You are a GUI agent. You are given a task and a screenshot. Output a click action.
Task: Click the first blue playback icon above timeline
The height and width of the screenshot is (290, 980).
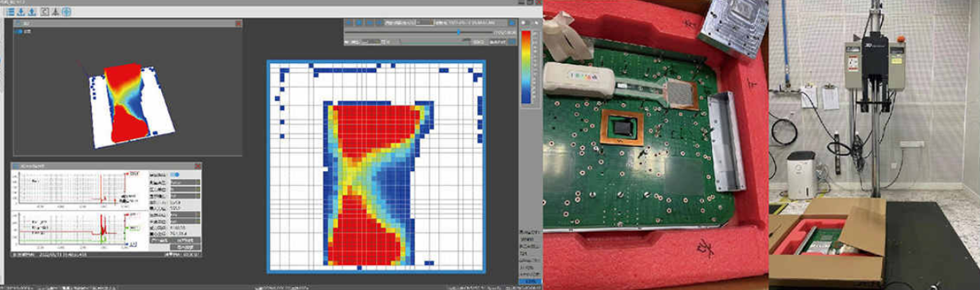click(349, 22)
